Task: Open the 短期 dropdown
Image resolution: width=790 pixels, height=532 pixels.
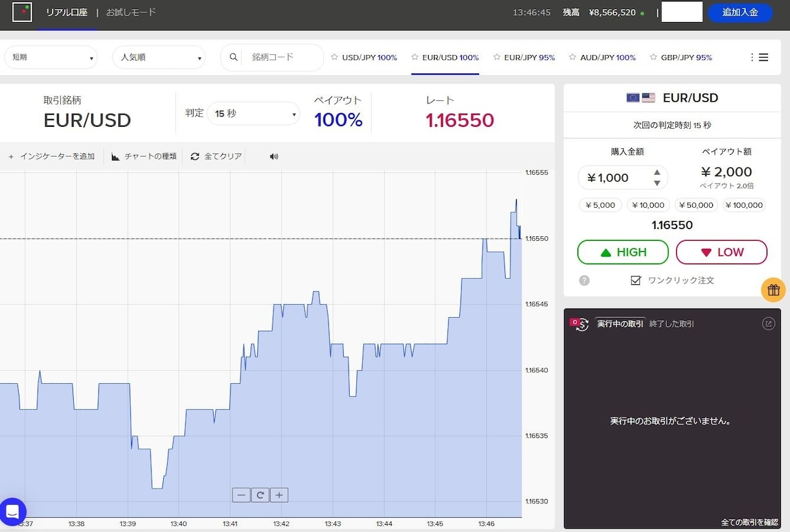Action: (51, 57)
